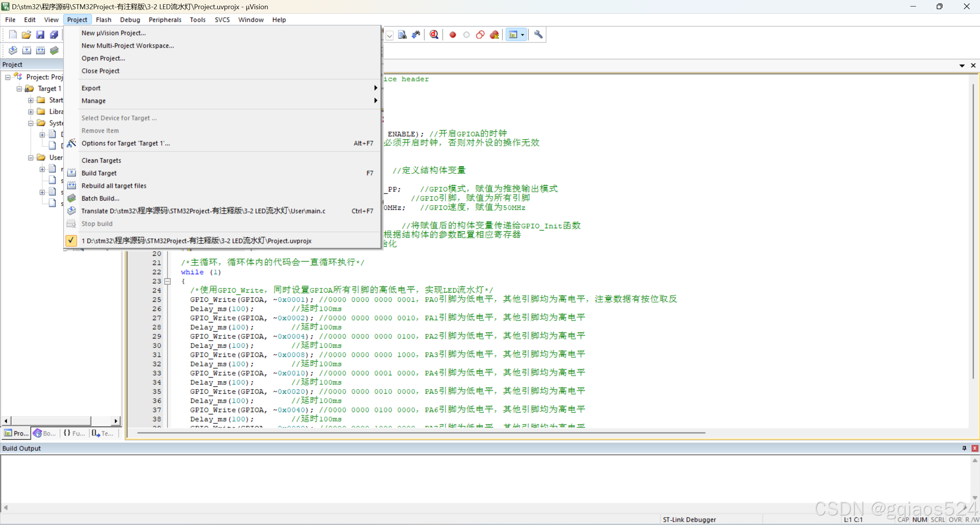This screenshot has height=525, width=980.
Task: Collapse code fold on line 23
Action: tap(167, 281)
